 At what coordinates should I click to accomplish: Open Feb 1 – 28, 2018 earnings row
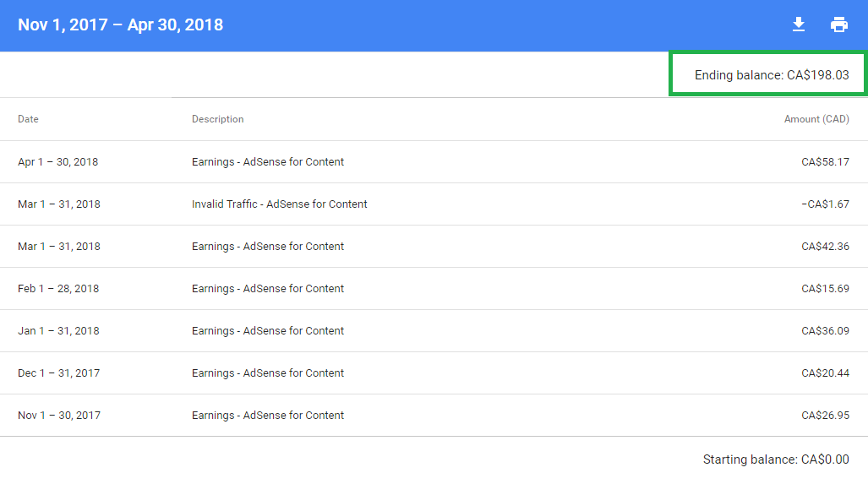click(x=434, y=289)
